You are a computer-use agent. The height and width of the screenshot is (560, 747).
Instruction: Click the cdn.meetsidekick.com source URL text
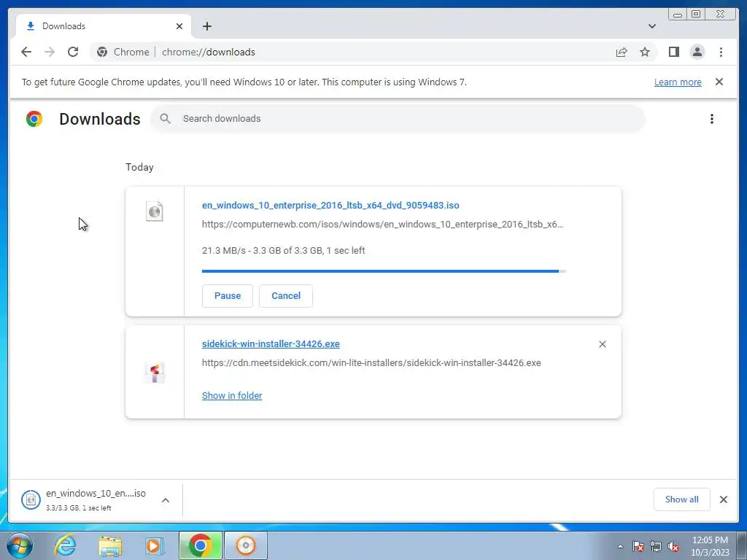tap(371, 363)
